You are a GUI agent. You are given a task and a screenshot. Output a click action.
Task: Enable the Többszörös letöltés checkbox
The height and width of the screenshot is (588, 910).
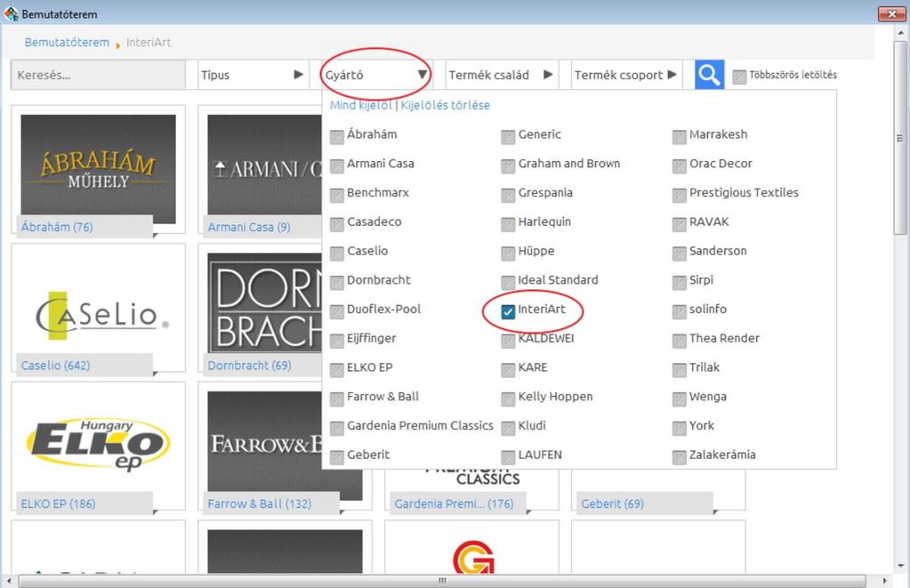(x=739, y=77)
